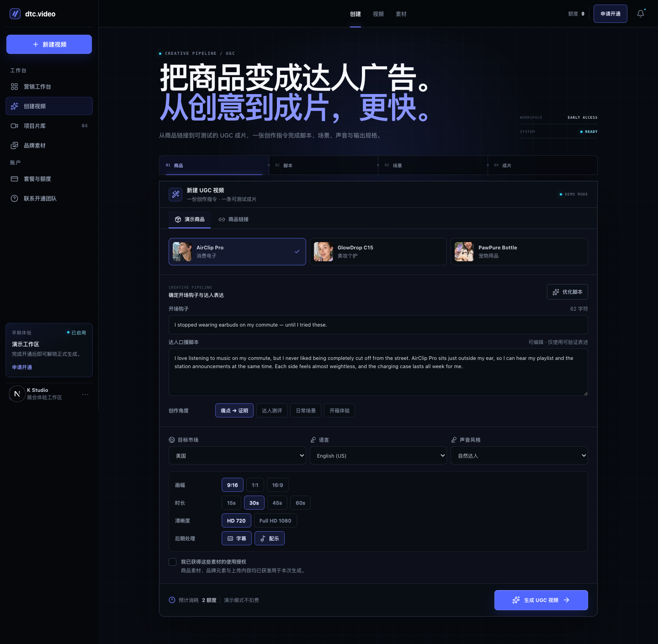Screen dimensions: 658x644
Task: Click the 申请开通 link in 演示工作区 card
Action: (x=22, y=367)
